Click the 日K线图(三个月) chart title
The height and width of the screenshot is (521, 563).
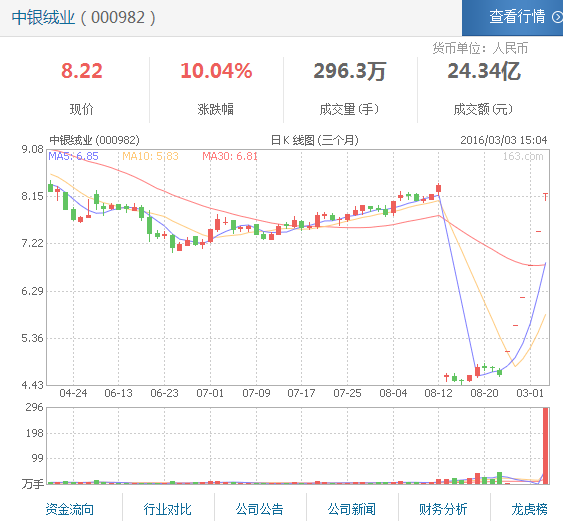coord(315,140)
